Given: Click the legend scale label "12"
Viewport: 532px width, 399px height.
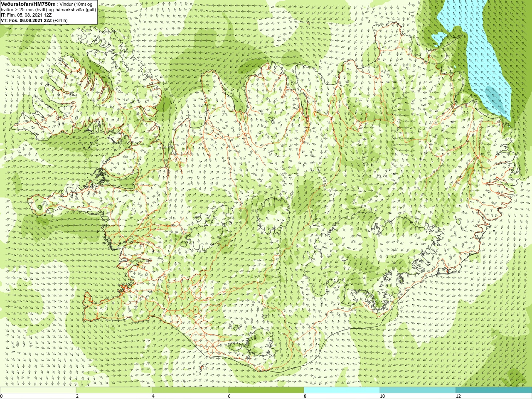Looking at the screenshot, I should coord(458,396).
